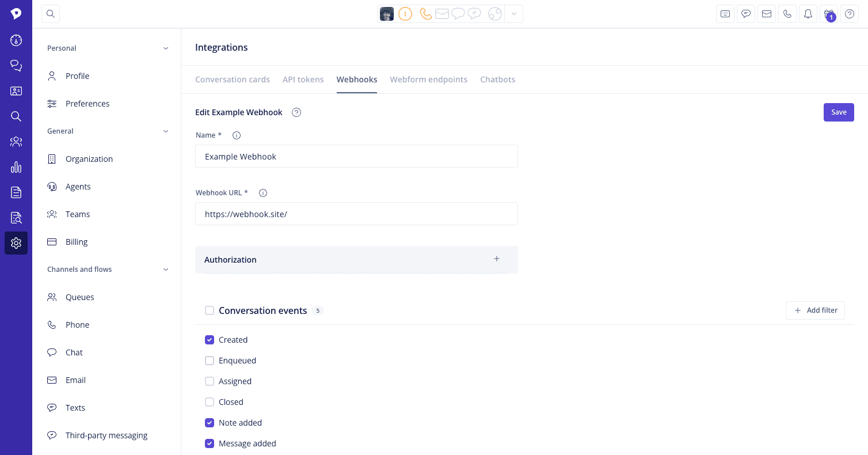Open the presence status dropdown arrow
This screenshot has width=868, height=455.
pos(513,14)
